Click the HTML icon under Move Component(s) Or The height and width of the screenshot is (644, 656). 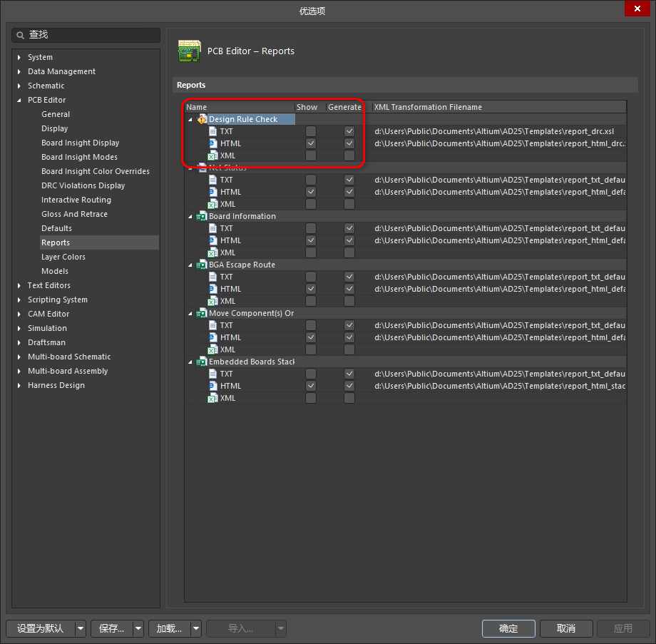pyautogui.click(x=213, y=338)
